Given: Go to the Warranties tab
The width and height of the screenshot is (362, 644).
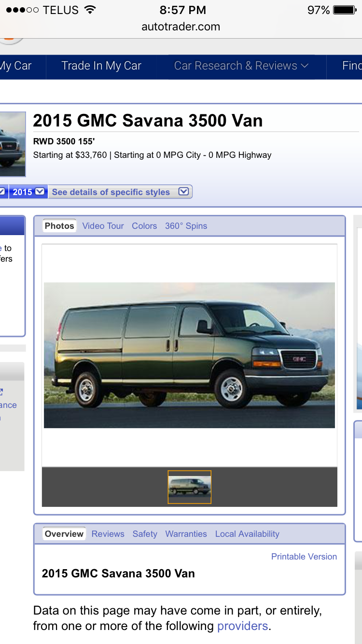Looking at the screenshot, I should pyautogui.click(x=186, y=534).
